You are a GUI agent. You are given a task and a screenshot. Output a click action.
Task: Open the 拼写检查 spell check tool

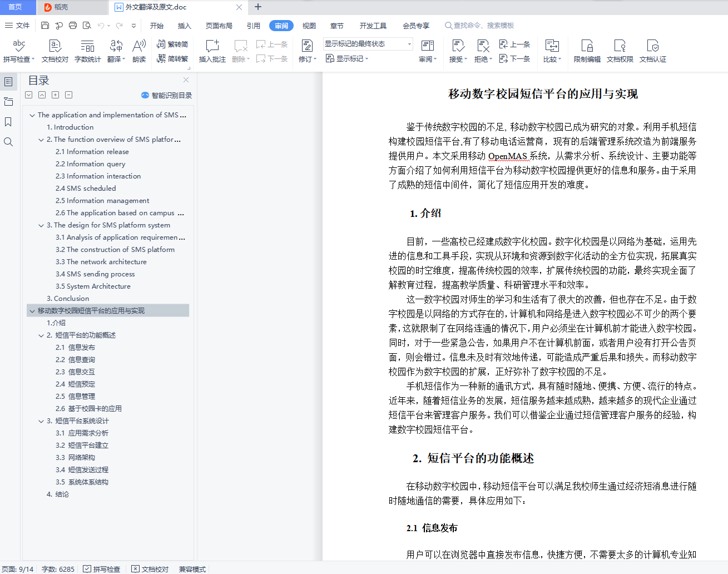point(18,51)
